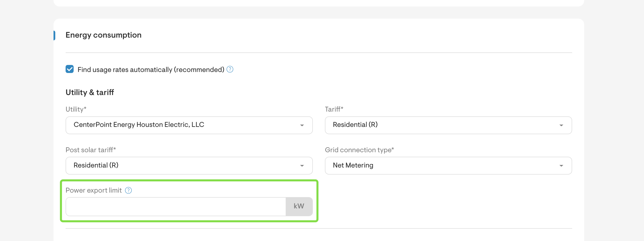Click help icon beside Find usage rates
The image size is (644, 241).
click(x=230, y=69)
